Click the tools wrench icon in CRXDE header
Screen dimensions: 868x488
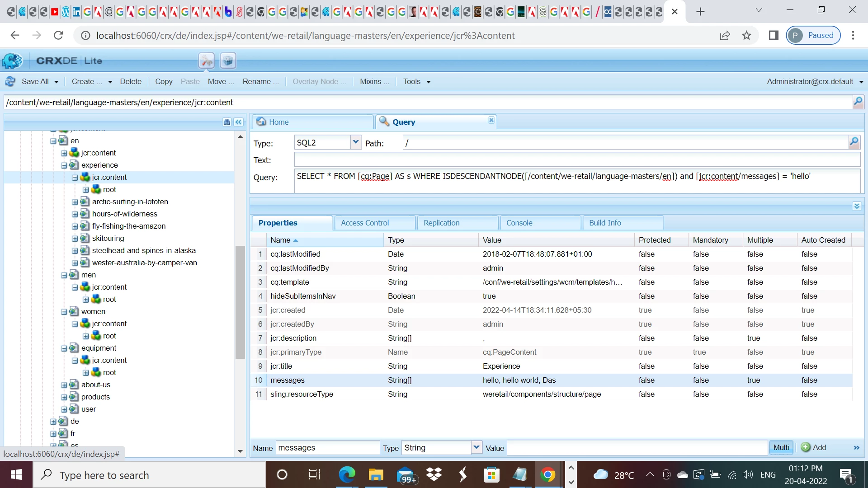click(207, 61)
